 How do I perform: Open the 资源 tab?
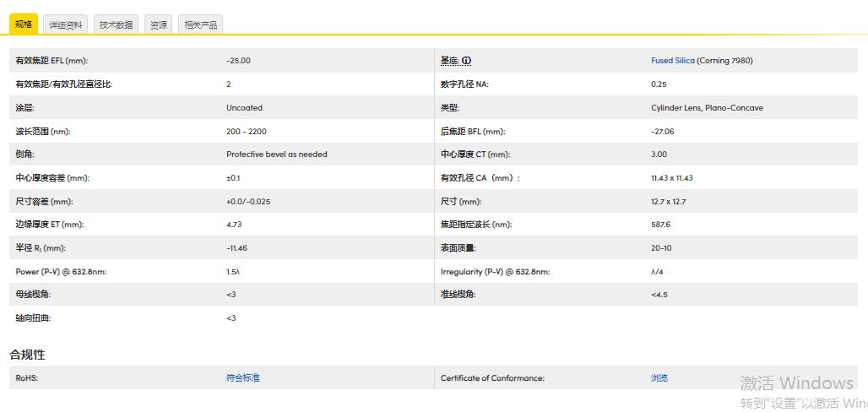159,25
